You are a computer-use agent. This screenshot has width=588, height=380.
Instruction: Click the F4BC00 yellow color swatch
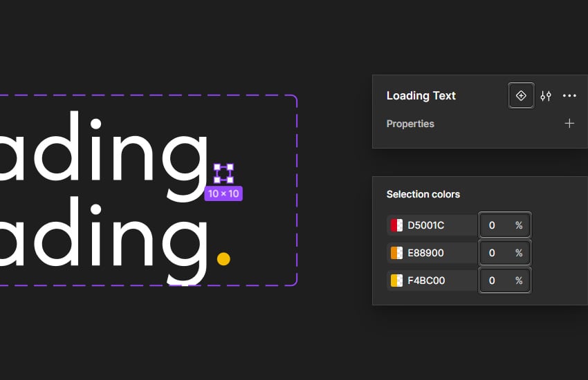point(397,281)
